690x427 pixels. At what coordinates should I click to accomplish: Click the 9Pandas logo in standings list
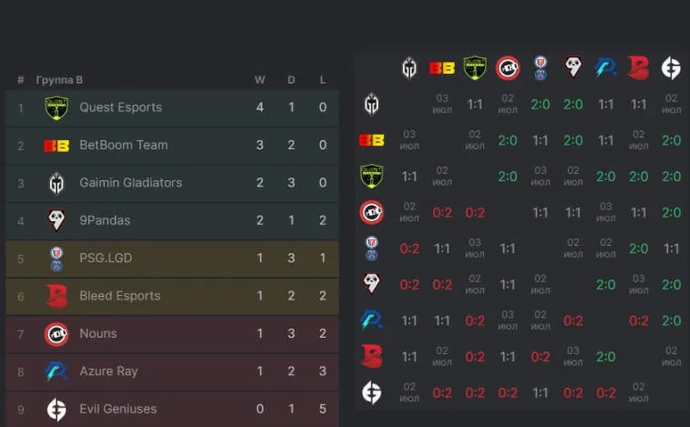point(56,221)
